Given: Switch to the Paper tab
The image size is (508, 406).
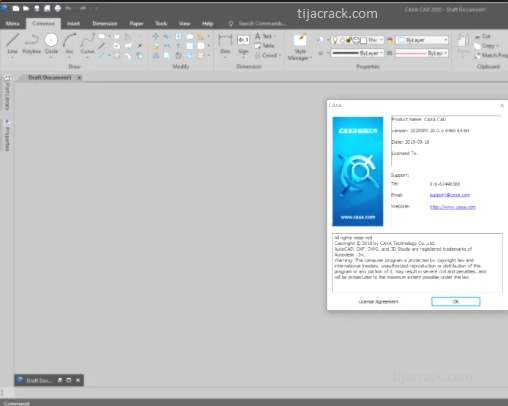Looking at the screenshot, I should [x=136, y=23].
